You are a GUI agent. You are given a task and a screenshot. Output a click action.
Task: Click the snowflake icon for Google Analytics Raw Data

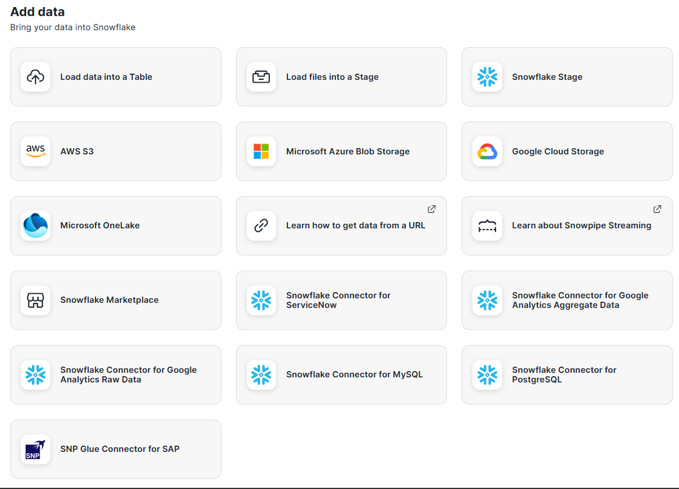[x=36, y=375]
